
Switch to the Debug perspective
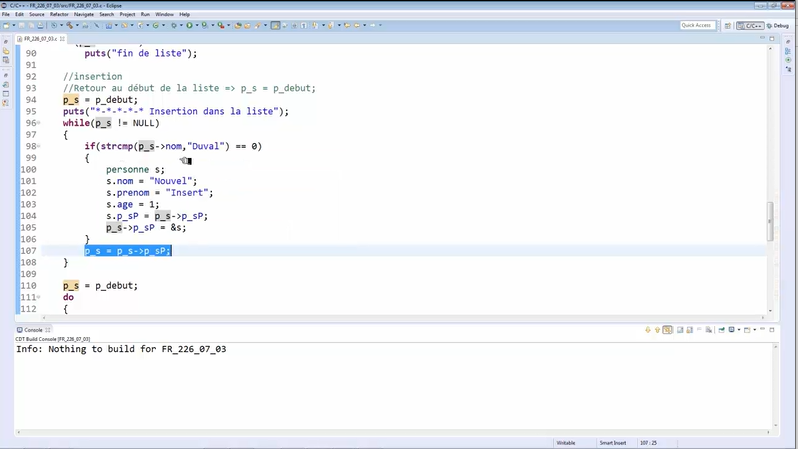[778, 26]
